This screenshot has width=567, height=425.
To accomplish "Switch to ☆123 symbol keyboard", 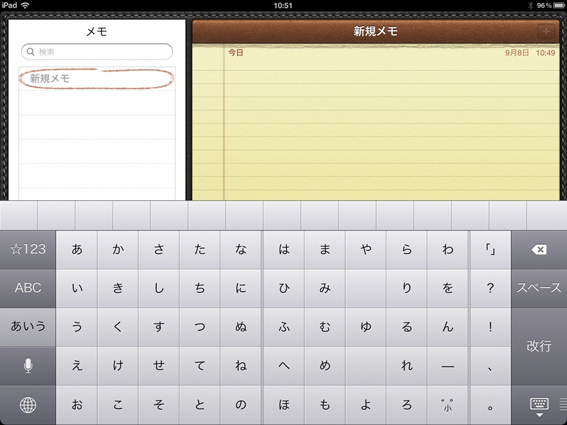I will (x=28, y=250).
